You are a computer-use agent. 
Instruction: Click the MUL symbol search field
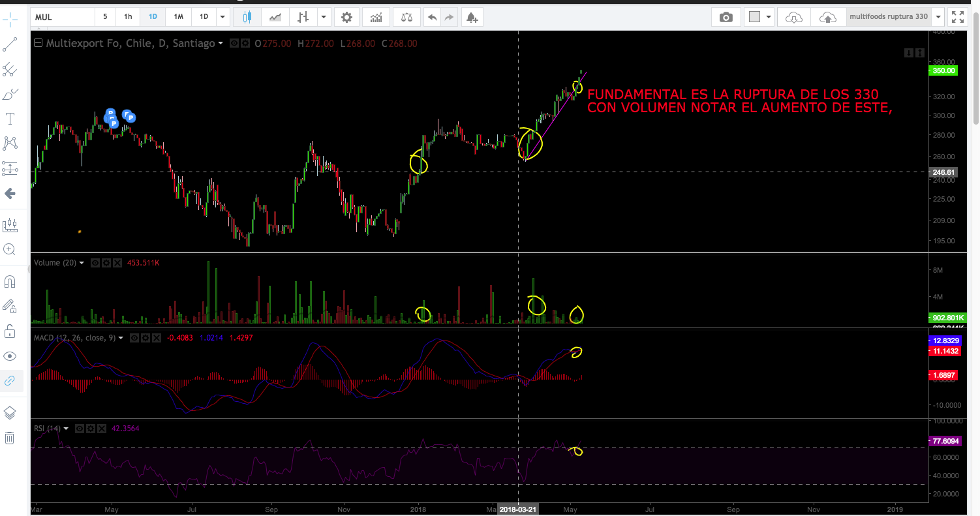tap(62, 17)
